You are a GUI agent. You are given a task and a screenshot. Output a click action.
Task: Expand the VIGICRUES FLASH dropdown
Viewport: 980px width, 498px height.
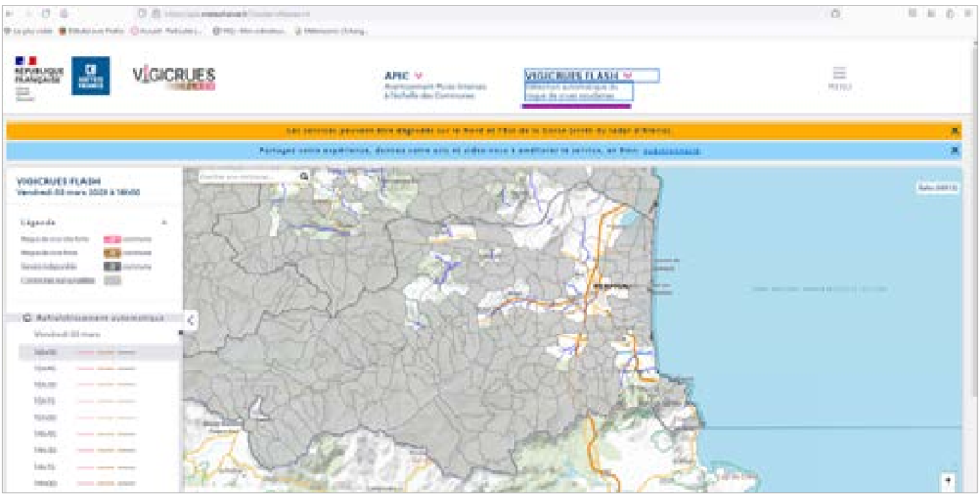coord(627,75)
